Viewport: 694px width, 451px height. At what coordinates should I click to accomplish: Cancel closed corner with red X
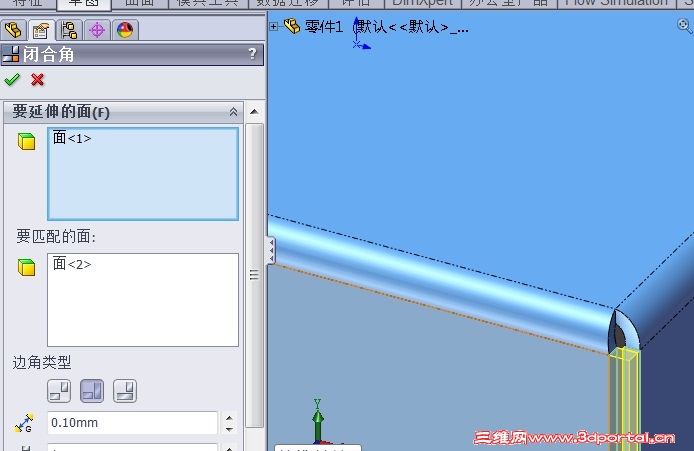pos(38,80)
